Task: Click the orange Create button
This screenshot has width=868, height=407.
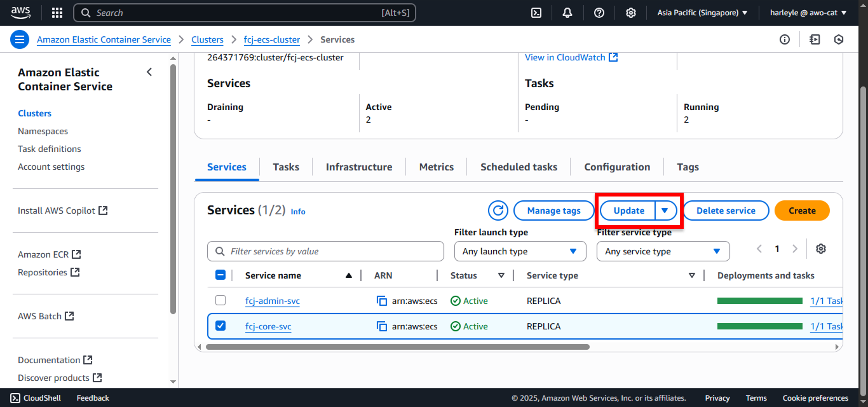Action: (x=802, y=210)
